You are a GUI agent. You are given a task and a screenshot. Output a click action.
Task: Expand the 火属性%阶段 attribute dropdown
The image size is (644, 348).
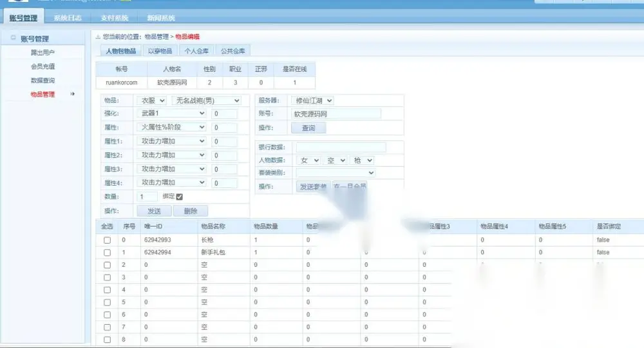click(x=172, y=128)
